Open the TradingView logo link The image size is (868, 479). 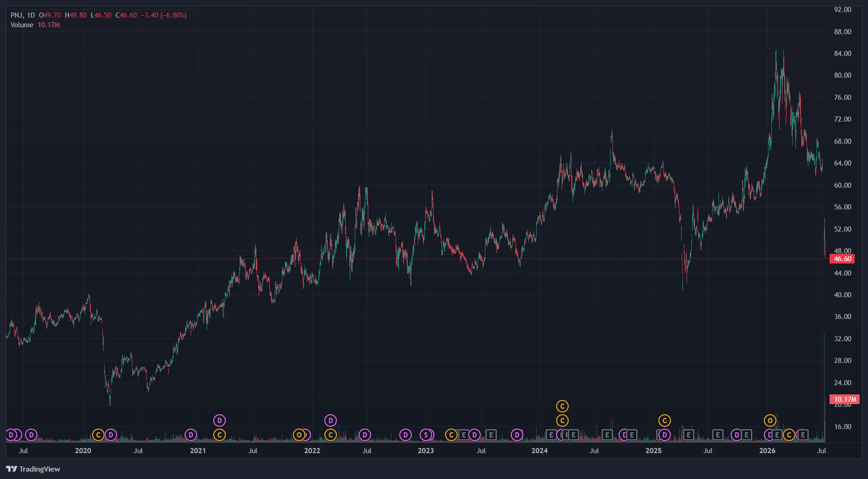(33, 469)
